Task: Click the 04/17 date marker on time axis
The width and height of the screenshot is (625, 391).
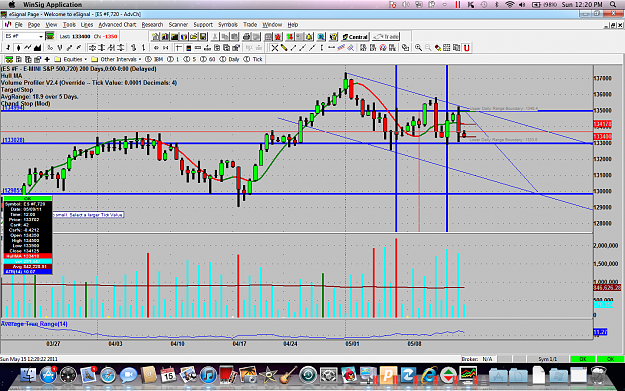Action: (239, 344)
